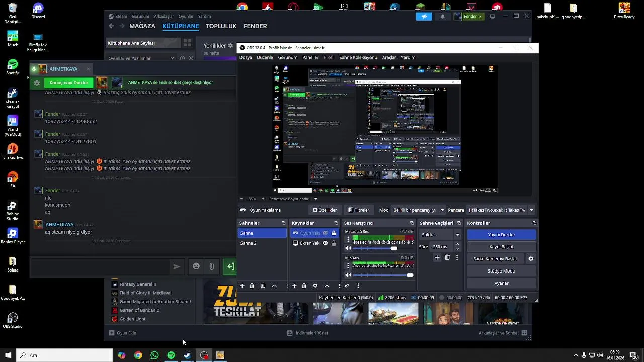
Task: Delete selected scene using Sahneler trash icon
Action: (252, 286)
